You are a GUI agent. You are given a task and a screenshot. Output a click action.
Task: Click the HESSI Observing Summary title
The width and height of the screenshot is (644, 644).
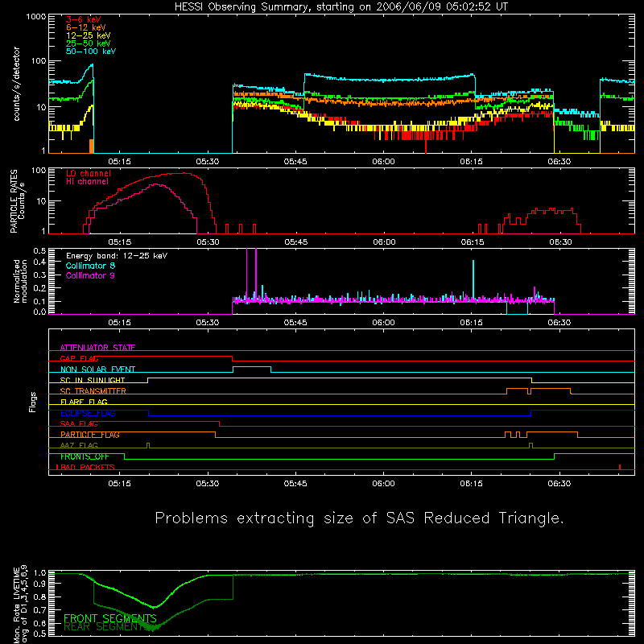point(341,7)
